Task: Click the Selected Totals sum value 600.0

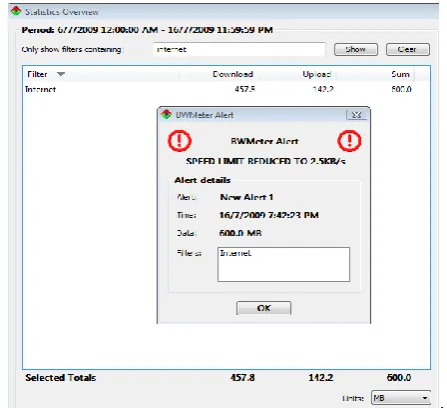Action: pyautogui.click(x=399, y=378)
